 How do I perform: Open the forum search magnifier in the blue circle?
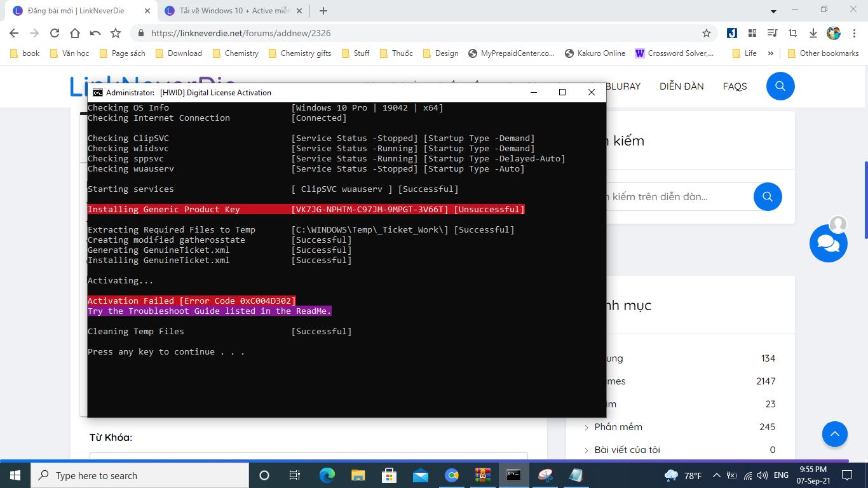pos(780,86)
